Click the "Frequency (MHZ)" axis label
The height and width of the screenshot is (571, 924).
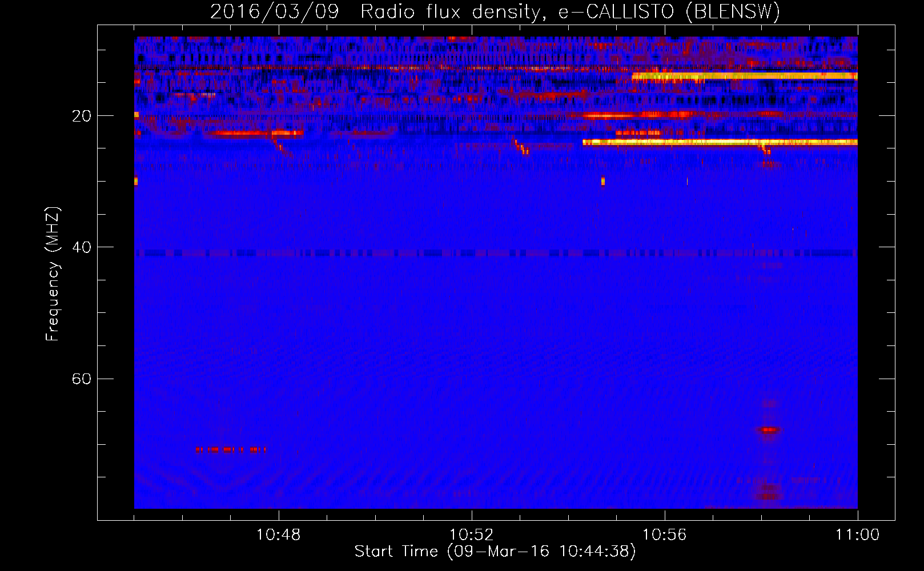click(x=53, y=274)
